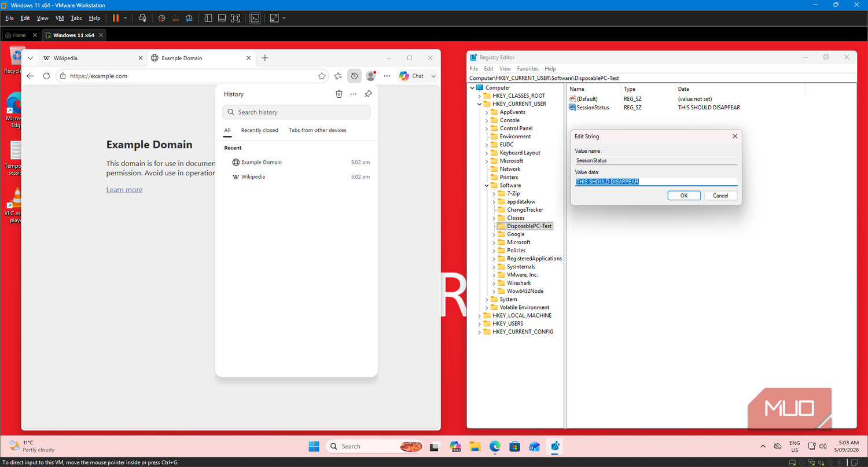Revert the virtual machine to its snapshot
868x467 pixels.
coord(175,18)
